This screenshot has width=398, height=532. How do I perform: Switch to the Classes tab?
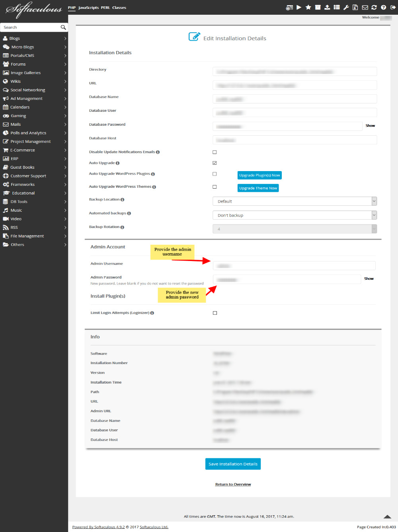click(119, 8)
